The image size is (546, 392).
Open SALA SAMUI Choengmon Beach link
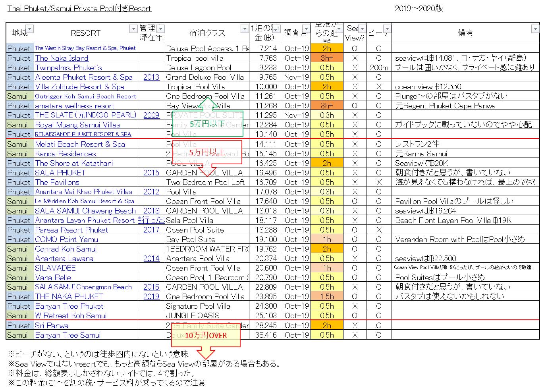(x=83, y=287)
